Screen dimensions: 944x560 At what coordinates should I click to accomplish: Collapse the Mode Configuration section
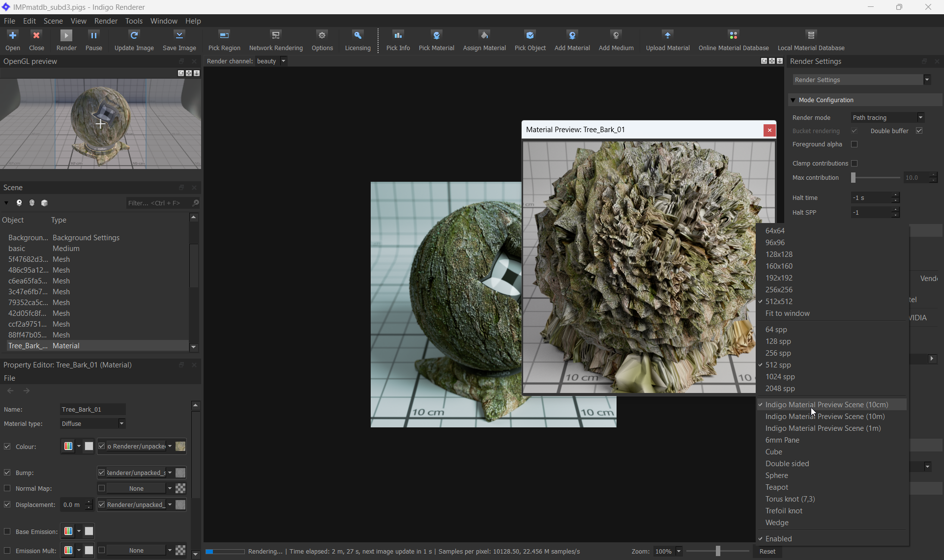(x=793, y=100)
